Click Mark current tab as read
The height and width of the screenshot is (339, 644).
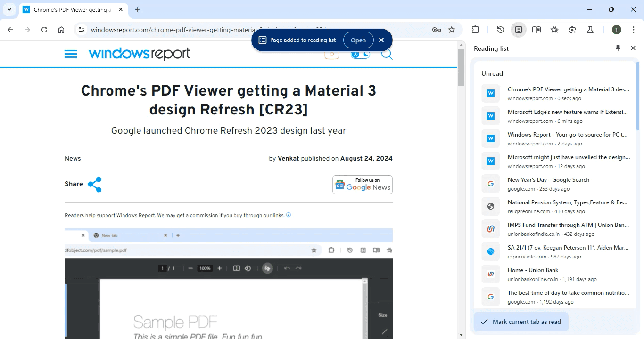pos(521,322)
